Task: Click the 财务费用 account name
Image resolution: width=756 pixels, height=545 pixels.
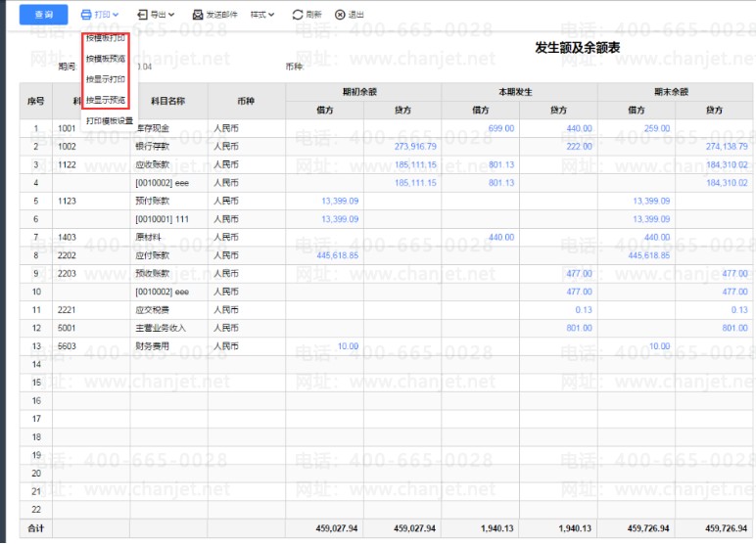Action: pyautogui.click(x=153, y=346)
